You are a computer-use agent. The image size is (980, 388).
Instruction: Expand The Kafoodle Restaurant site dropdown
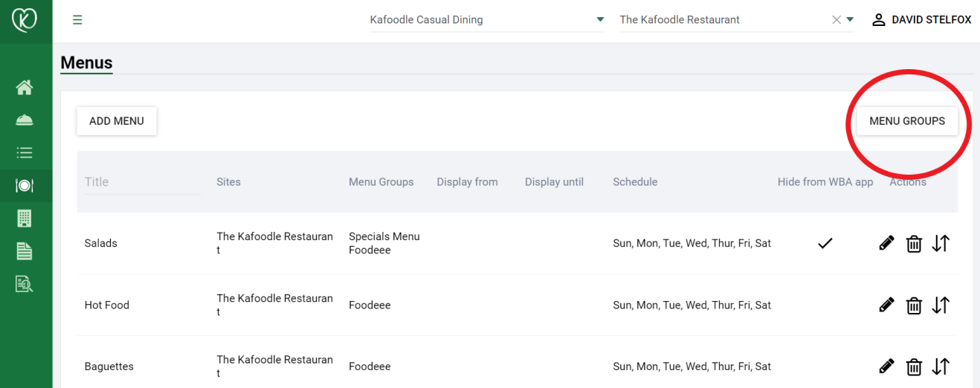click(x=850, y=20)
